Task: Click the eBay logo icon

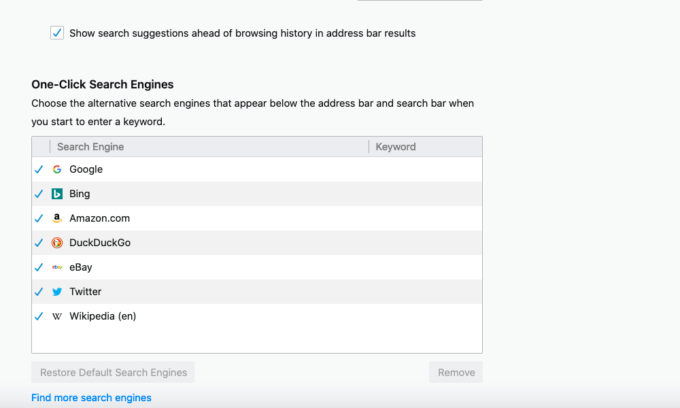Action: coord(57,267)
